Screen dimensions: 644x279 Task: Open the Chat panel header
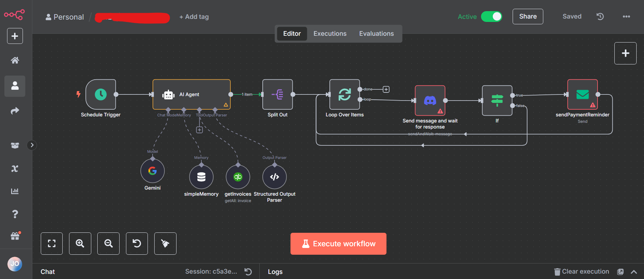[x=47, y=272]
